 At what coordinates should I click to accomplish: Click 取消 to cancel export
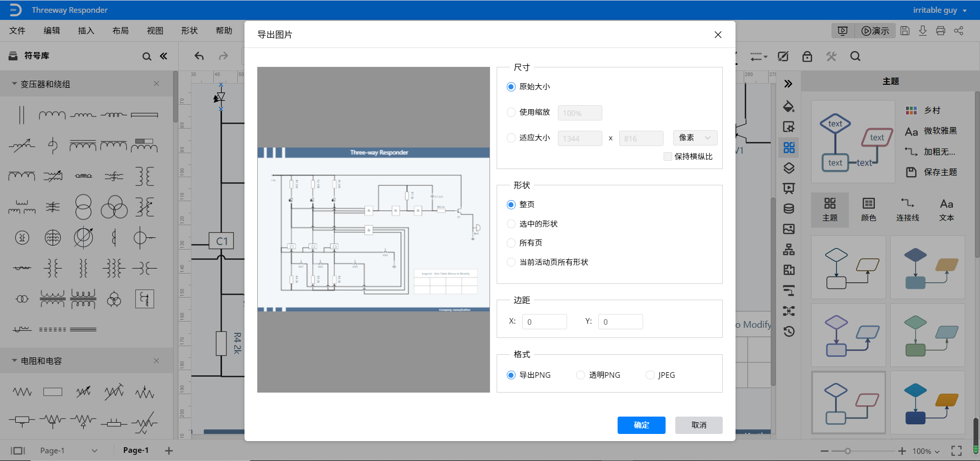pyautogui.click(x=699, y=425)
